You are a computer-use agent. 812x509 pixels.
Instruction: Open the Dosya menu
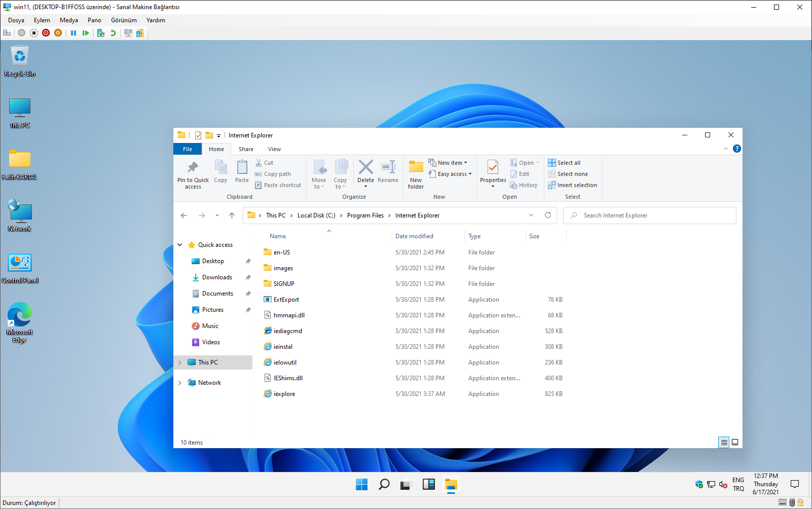(16, 20)
